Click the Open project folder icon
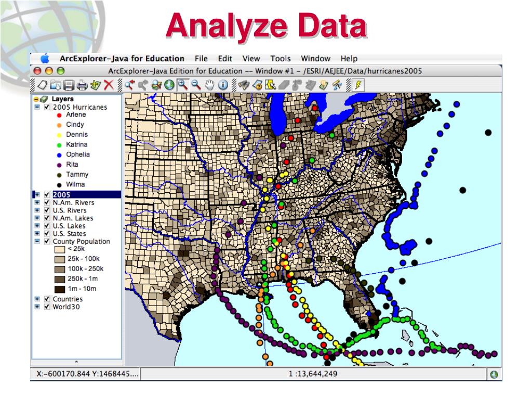Viewport: 532px width, 399px height. [x=56, y=85]
